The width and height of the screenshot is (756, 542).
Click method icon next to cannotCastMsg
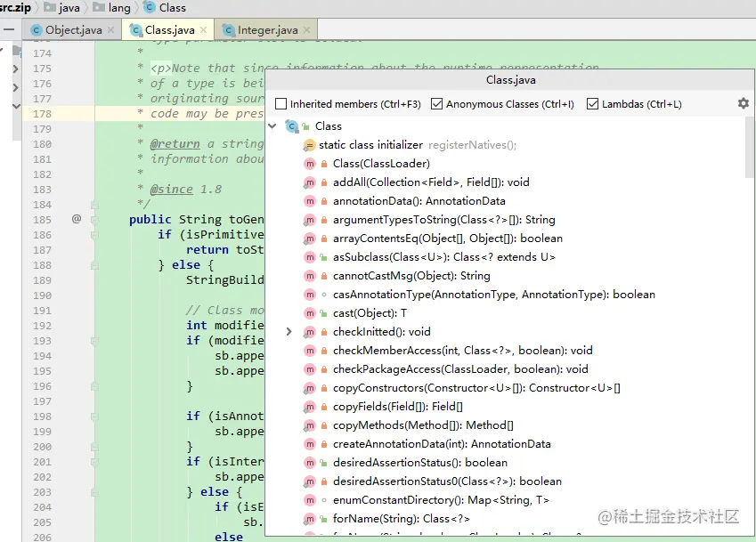(310, 276)
